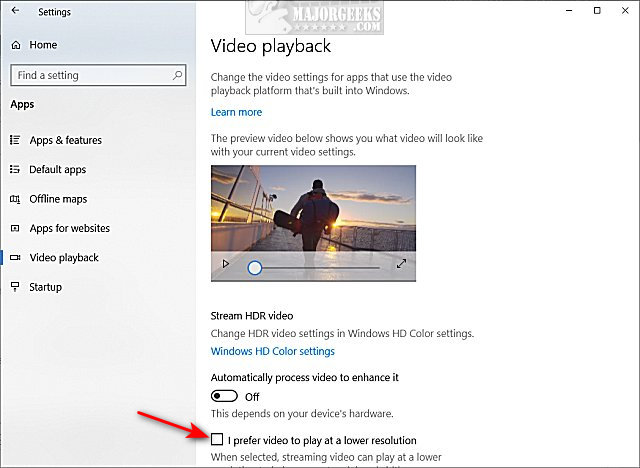
Task: Open Windows HD Color settings link
Action: (x=273, y=351)
